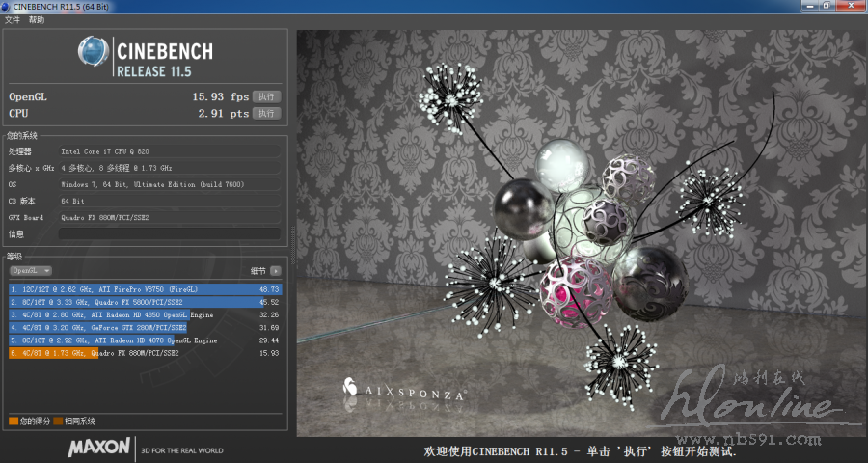The width and height of the screenshot is (868, 463).
Task: Click the app icon in title bar
Action: pyautogui.click(x=7, y=6)
